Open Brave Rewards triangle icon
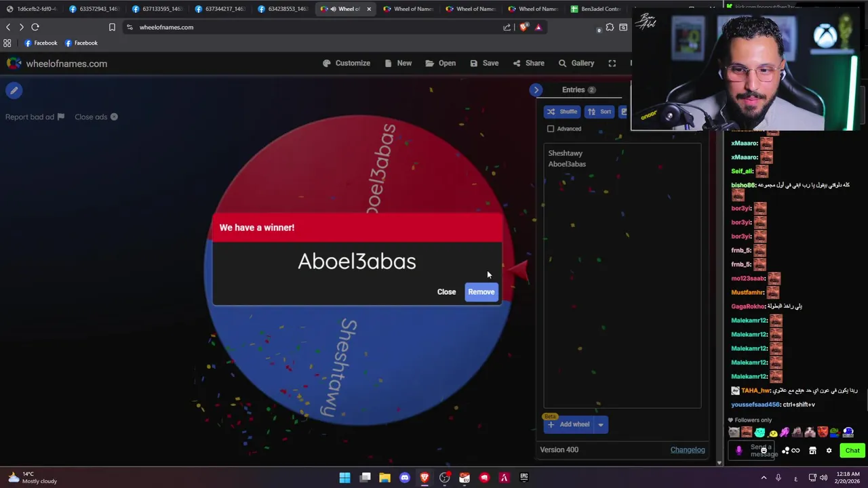 click(538, 27)
